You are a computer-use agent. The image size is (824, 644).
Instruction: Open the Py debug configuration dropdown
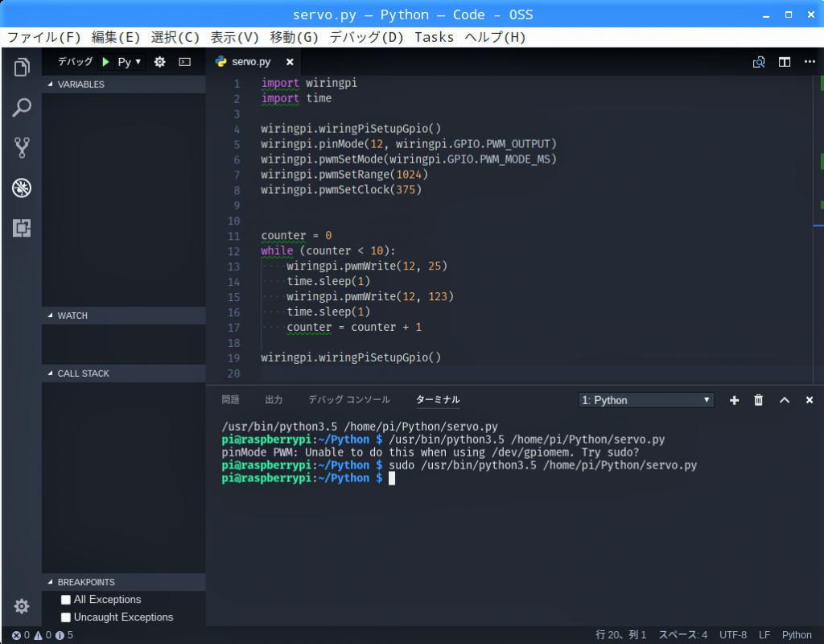click(130, 62)
